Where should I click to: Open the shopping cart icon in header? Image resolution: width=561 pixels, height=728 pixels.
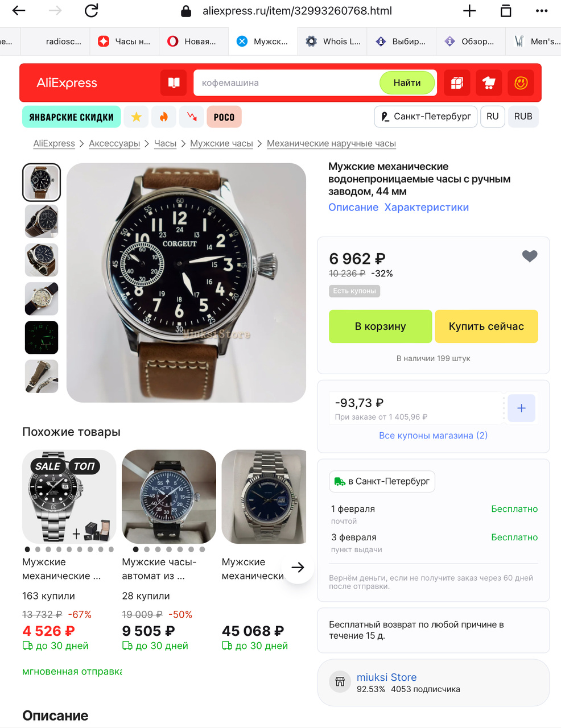coord(489,83)
